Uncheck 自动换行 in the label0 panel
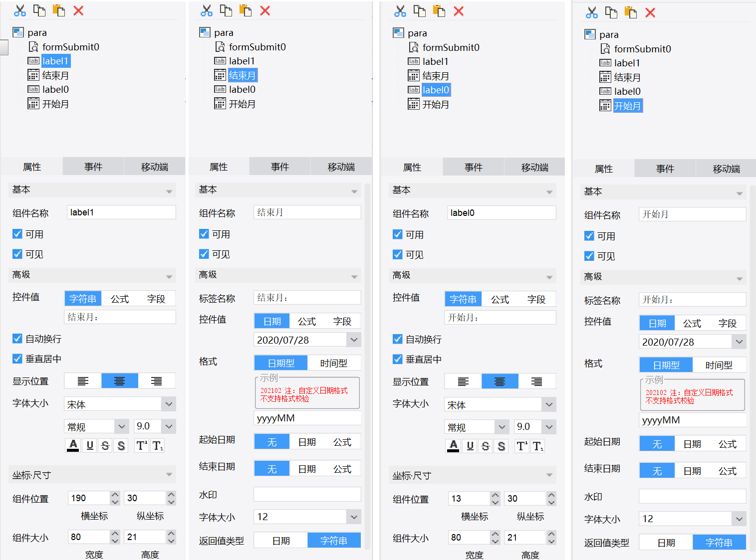 398,339
